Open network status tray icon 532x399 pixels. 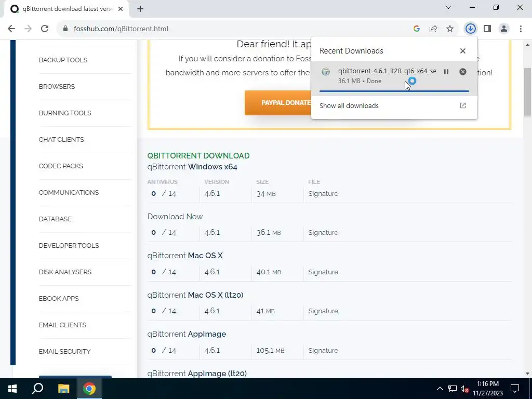coord(453,389)
